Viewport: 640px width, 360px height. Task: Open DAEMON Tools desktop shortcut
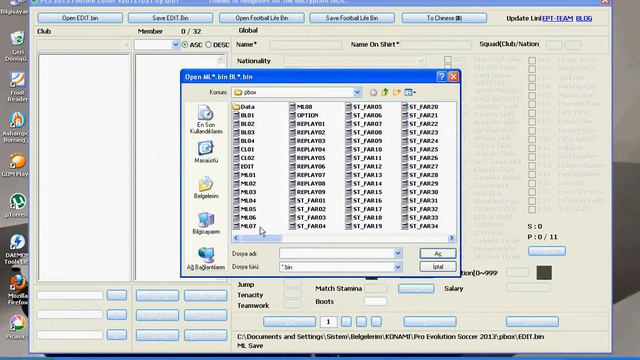pos(17,249)
